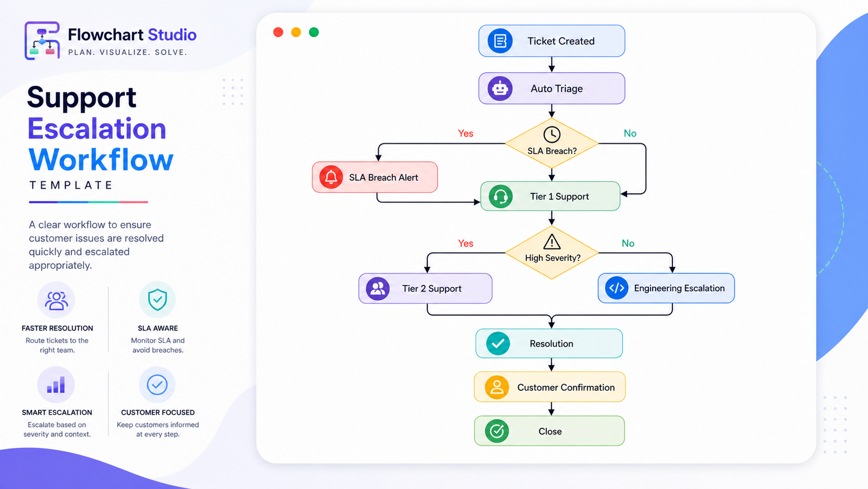Click the yellow window minimize dot
The image size is (868, 489).
pyautogui.click(x=296, y=32)
